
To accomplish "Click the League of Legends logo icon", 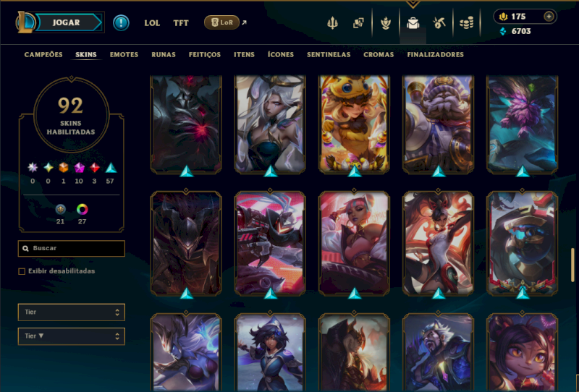I will (x=25, y=22).
